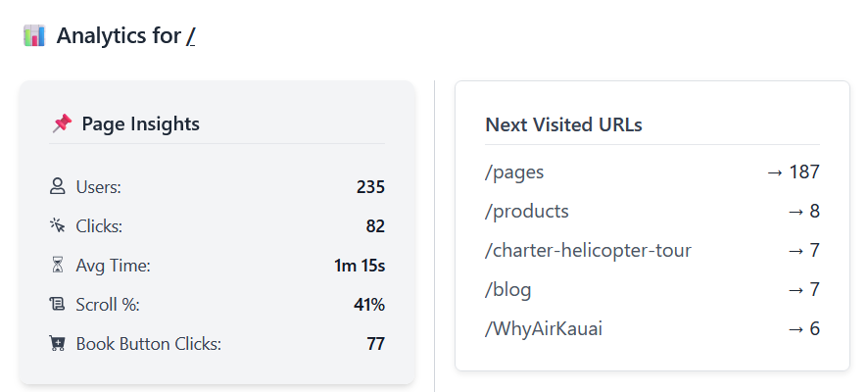The width and height of the screenshot is (868, 392).
Task: Click the Users person icon
Action: coord(57,186)
